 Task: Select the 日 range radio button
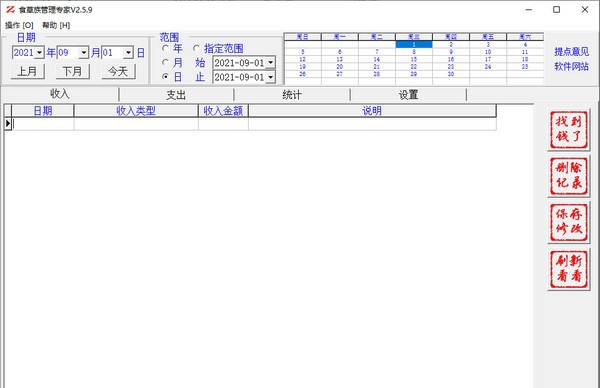pos(165,77)
